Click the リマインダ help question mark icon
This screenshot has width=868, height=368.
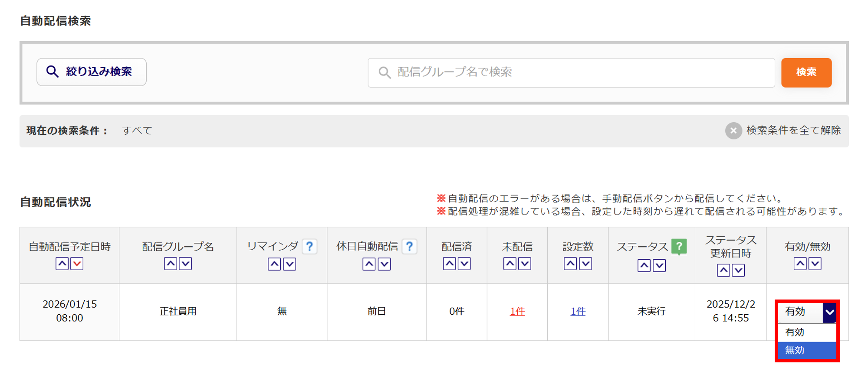309,247
